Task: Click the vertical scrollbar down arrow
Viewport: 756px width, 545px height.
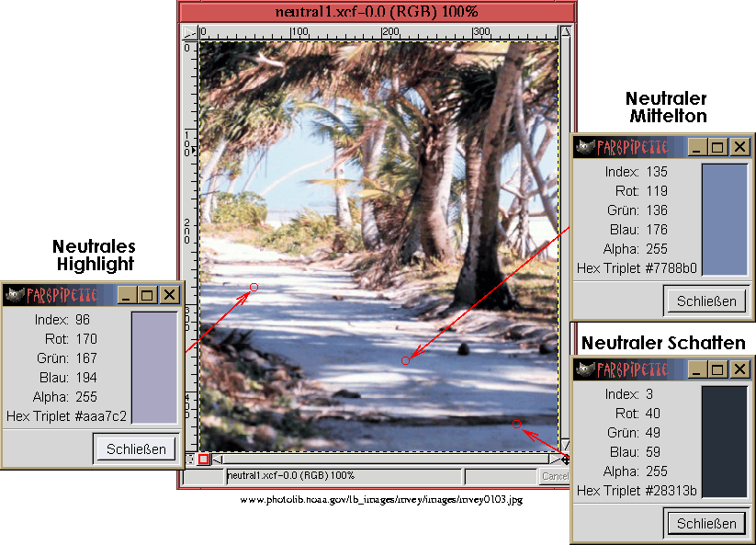Action: (567, 446)
